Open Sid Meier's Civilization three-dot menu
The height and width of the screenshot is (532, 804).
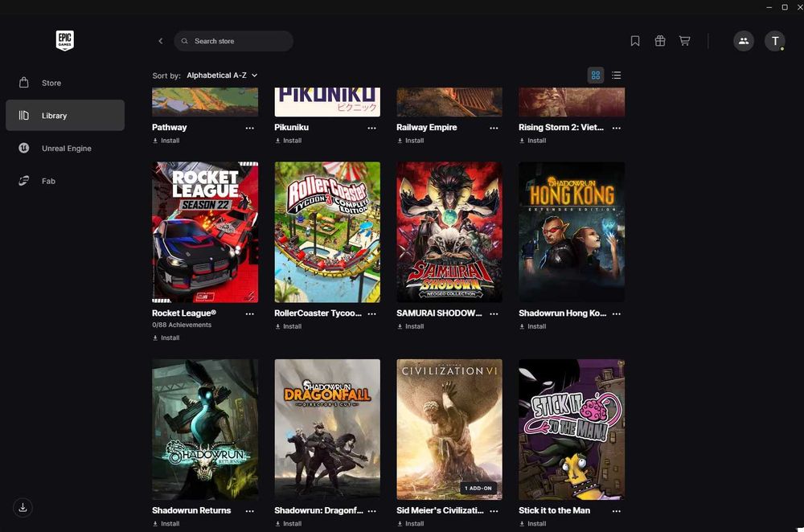click(x=494, y=511)
